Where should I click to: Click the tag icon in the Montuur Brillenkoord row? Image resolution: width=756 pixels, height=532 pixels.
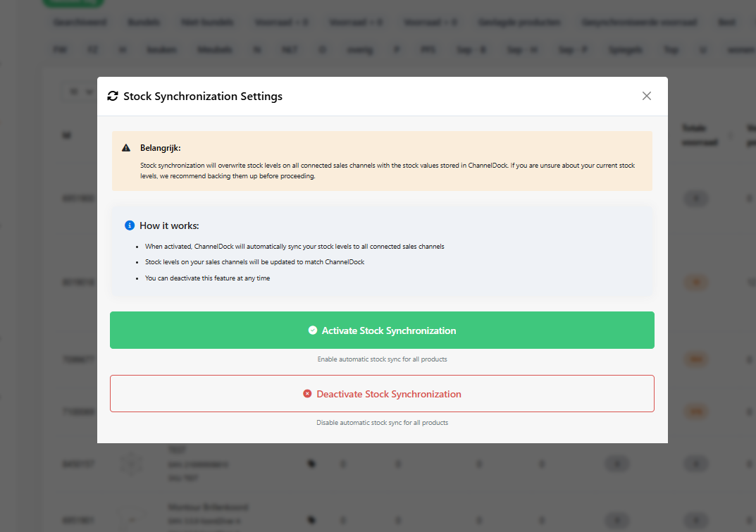coord(311,521)
